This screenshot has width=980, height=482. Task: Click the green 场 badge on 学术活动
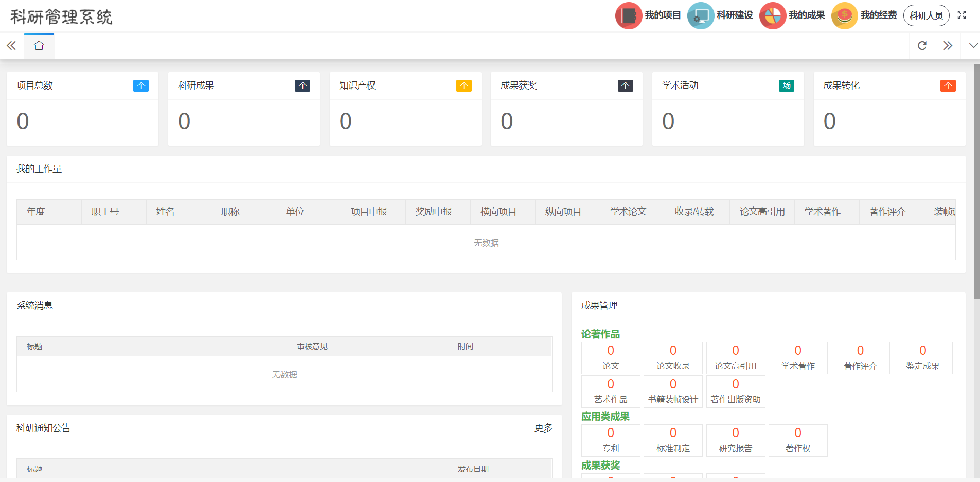coord(786,85)
